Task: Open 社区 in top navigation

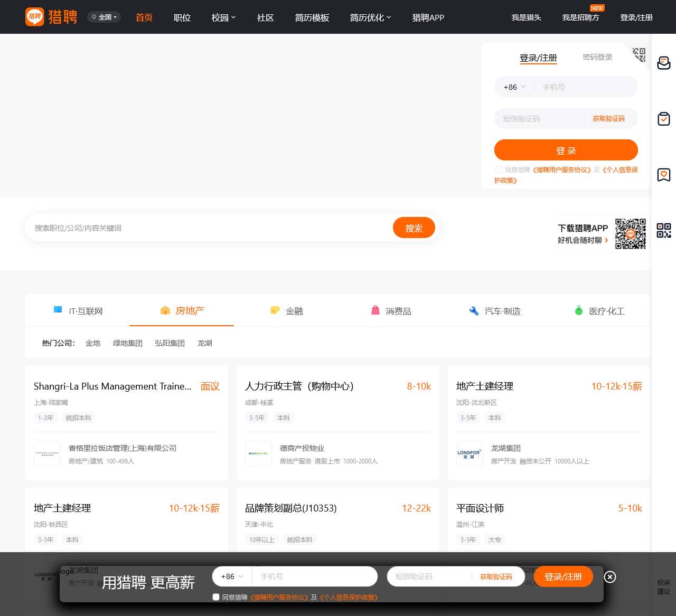Action: [265, 17]
